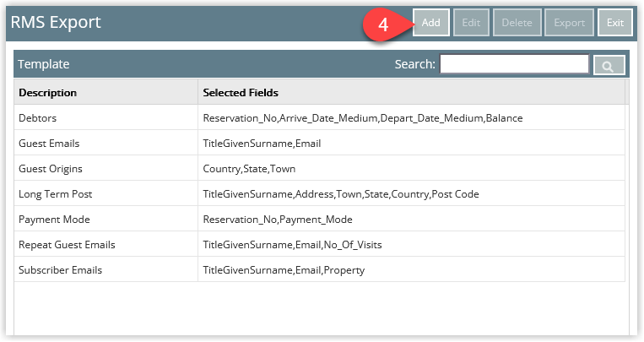
Task: Click the TitleGivenSurname,Email,Property fields cell
Action: coord(412,269)
